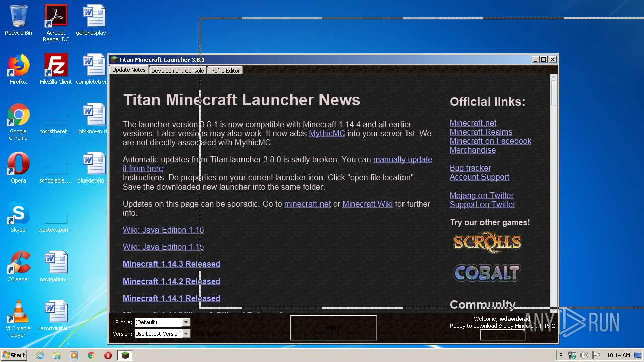The width and height of the screenshot is (644, 362).
Task: Select resortdigital Word document icon
Action: (x=56, y=316)
